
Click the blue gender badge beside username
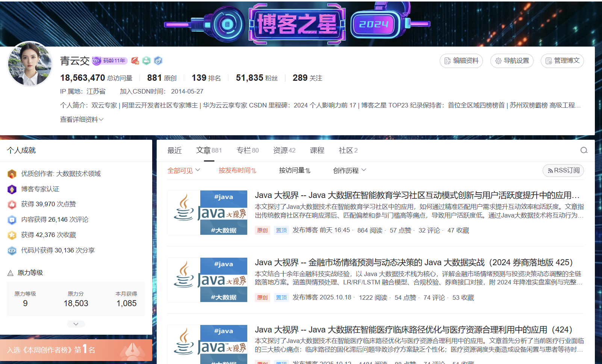click(x=158, y=60)
